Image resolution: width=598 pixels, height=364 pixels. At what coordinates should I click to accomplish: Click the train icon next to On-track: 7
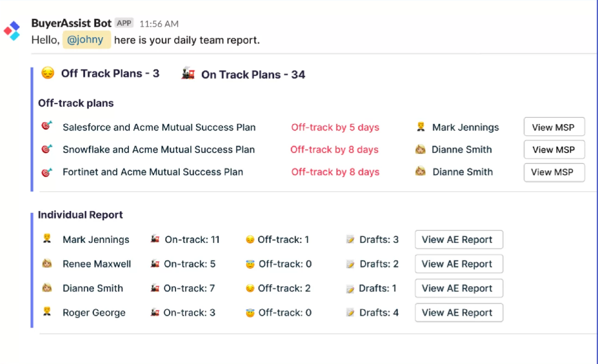pyautogui.click(x=155, y=288)
